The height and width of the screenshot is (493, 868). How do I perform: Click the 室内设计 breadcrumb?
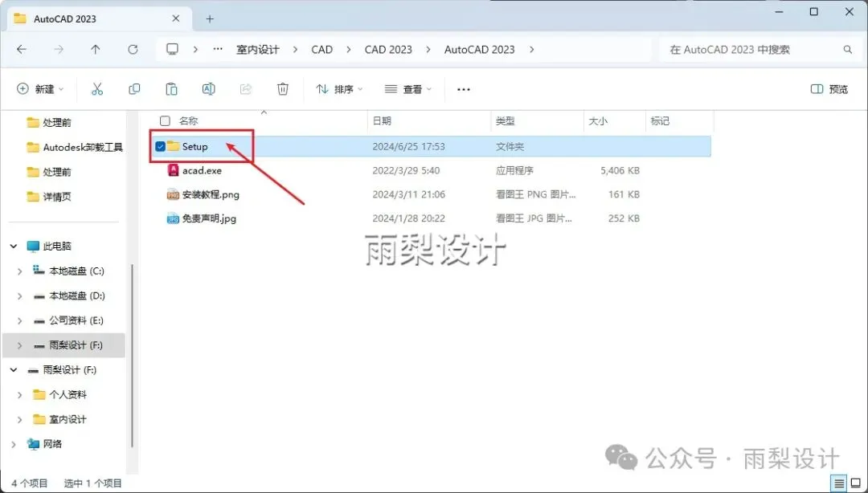258,49
